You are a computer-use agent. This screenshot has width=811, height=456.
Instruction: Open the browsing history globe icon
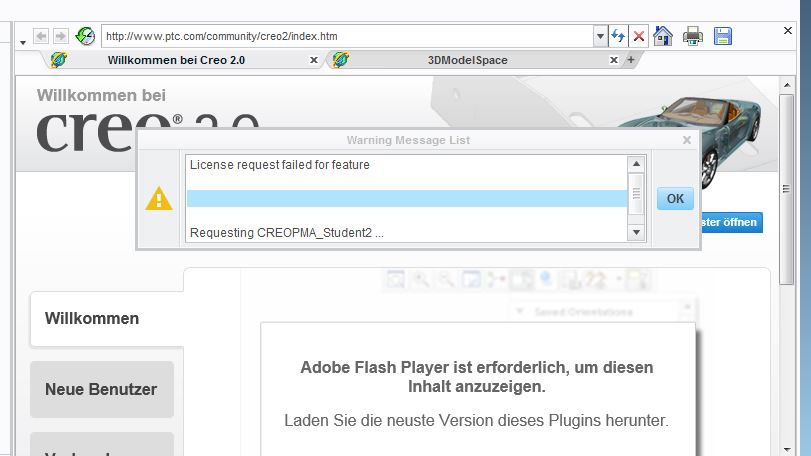85,36
